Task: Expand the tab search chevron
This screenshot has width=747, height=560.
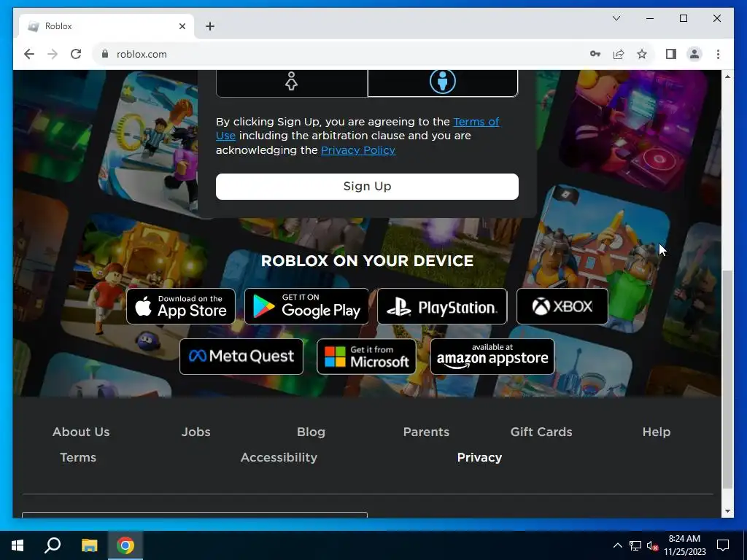Action: point(616,18)
